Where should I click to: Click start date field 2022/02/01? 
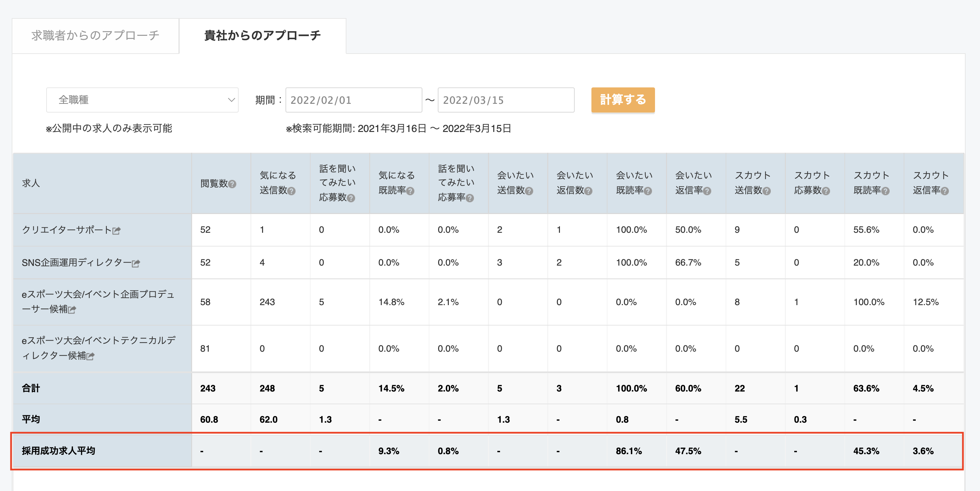[354, 100]
